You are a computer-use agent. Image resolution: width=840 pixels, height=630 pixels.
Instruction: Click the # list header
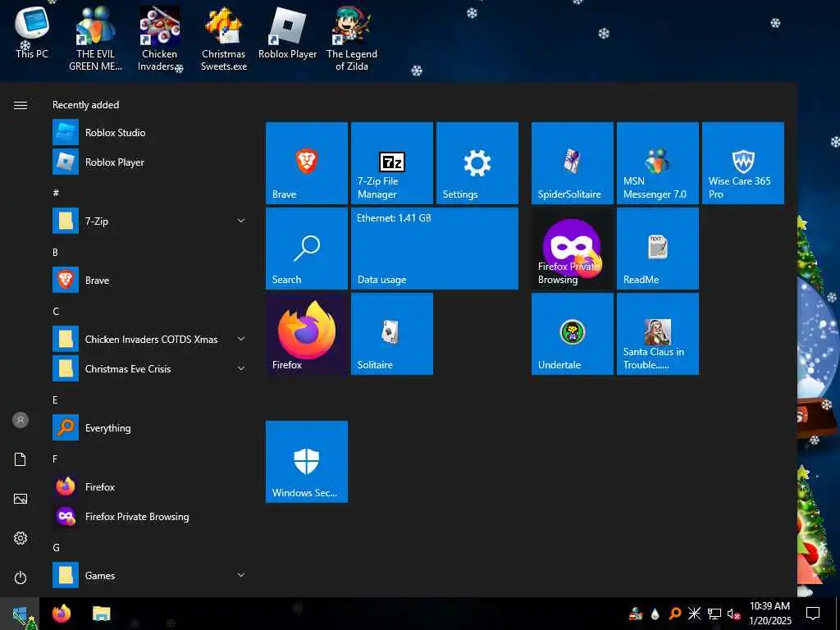(x=56, y=193)
